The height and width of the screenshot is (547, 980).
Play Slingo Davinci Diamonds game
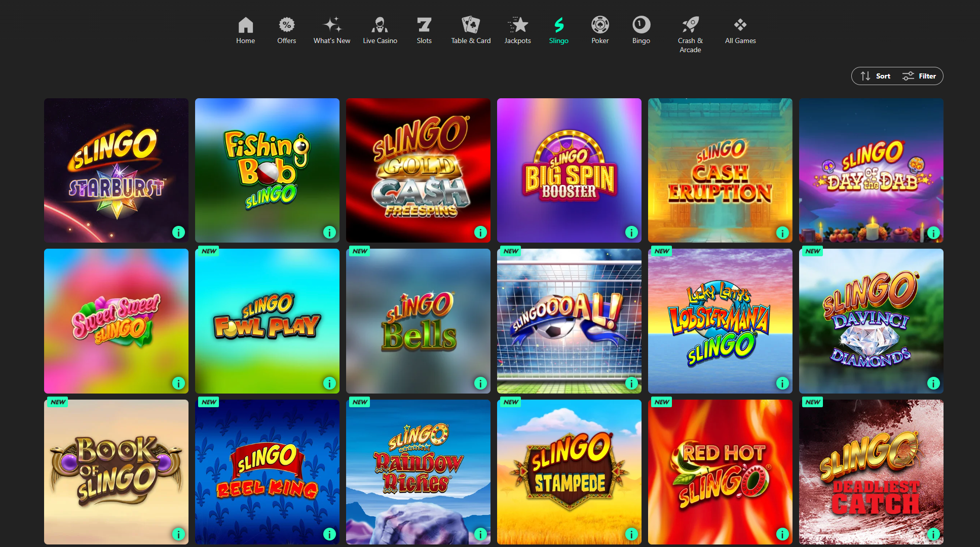pyautogui.click(x=871, y=320)
